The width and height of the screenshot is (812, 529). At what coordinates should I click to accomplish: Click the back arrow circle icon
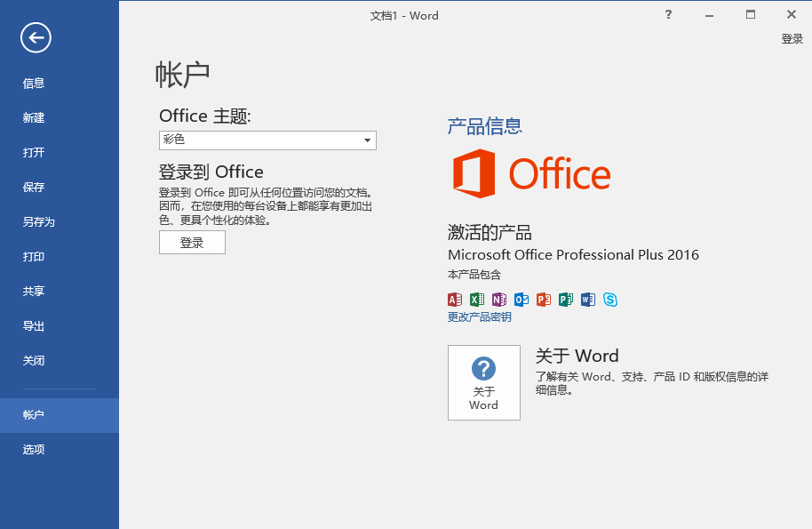coord(36,37)
